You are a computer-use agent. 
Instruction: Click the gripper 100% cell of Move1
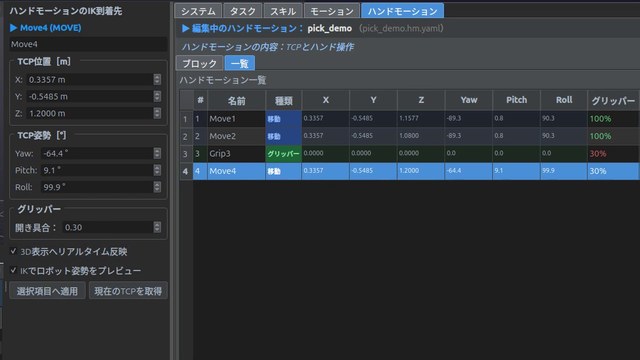click(613, 119)
